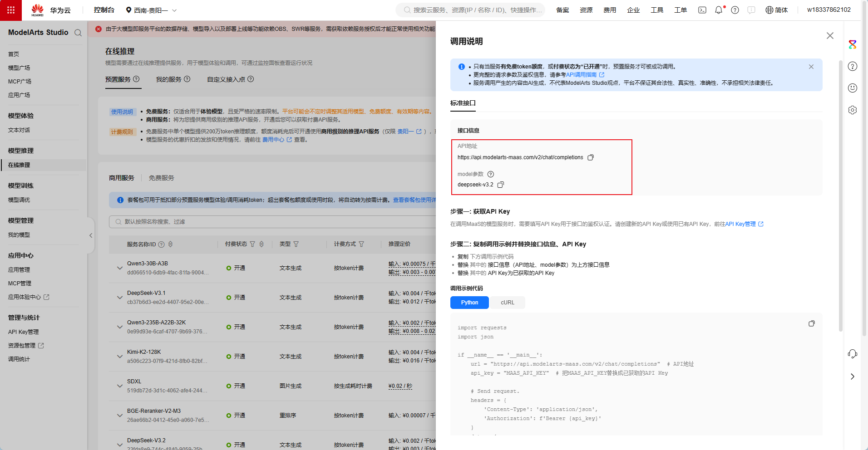The height and width of the screenshot is (450, 868).
Task: Sort by 服务名称/ID column
Action: [171, 244]
